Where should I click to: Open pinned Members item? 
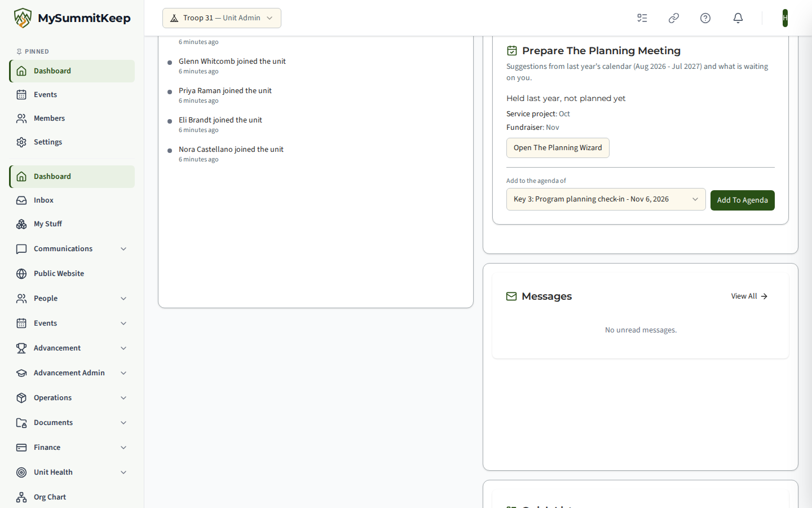coord(72,119)
